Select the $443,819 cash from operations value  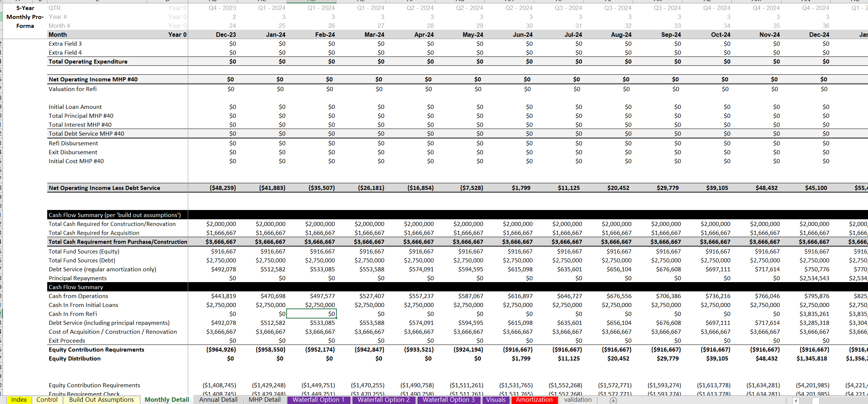point(223,296)
